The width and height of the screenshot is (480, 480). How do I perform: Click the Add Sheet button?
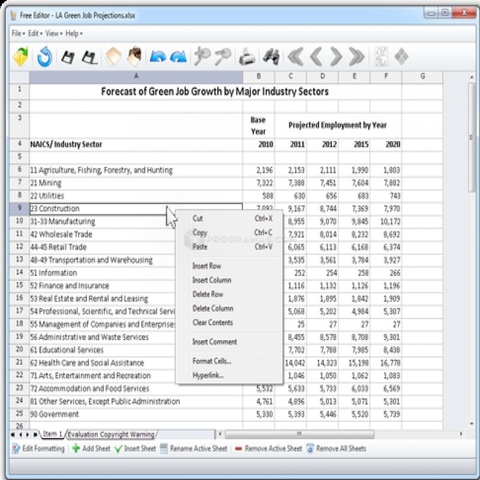(x=91, y=449)
